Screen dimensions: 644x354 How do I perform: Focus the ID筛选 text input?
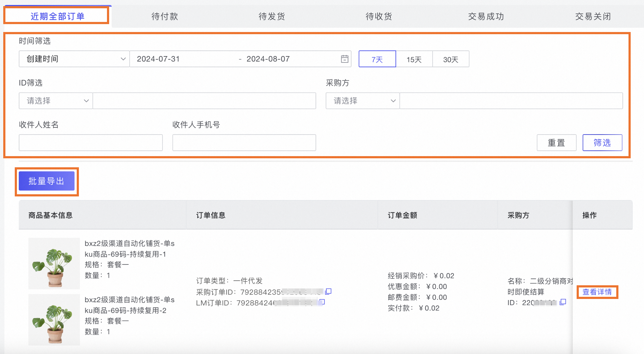(204, 101)
